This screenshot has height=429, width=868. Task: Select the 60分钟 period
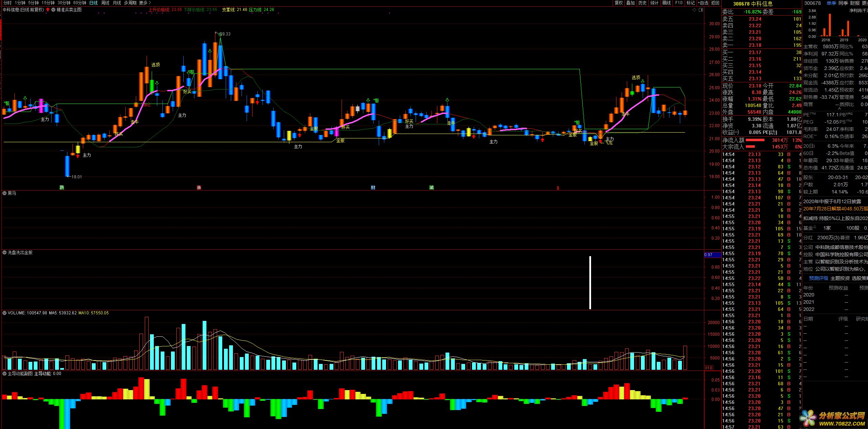80,3
